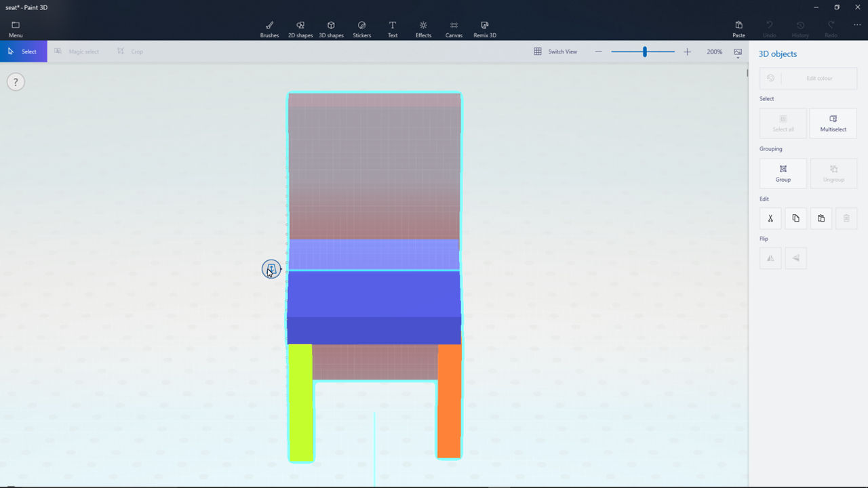Open the Stickers panel
This screenshot has height=488, width=868.
pyautogui.click(x=361, y=29)
